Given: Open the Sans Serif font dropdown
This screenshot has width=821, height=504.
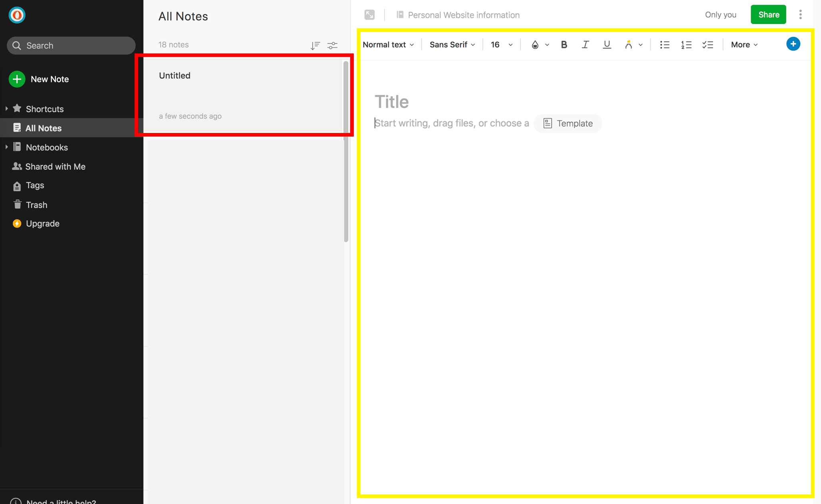Looking at the screenshot, I should click(452, 45).
